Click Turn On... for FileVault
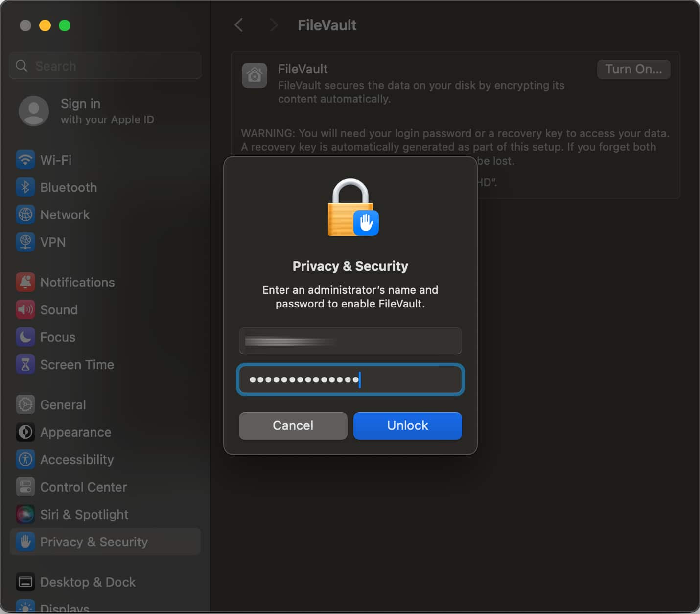 pos(633,69)
